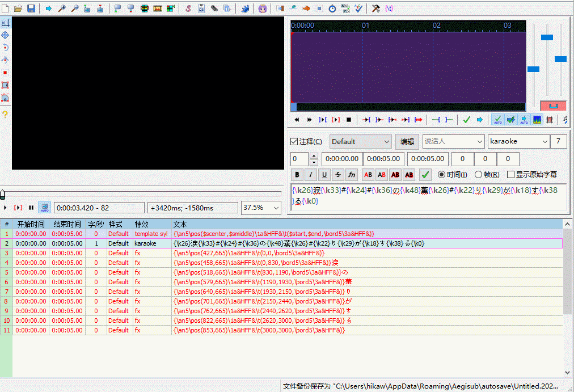
Task: Click the 特效 column header
Action: [141, 224]
